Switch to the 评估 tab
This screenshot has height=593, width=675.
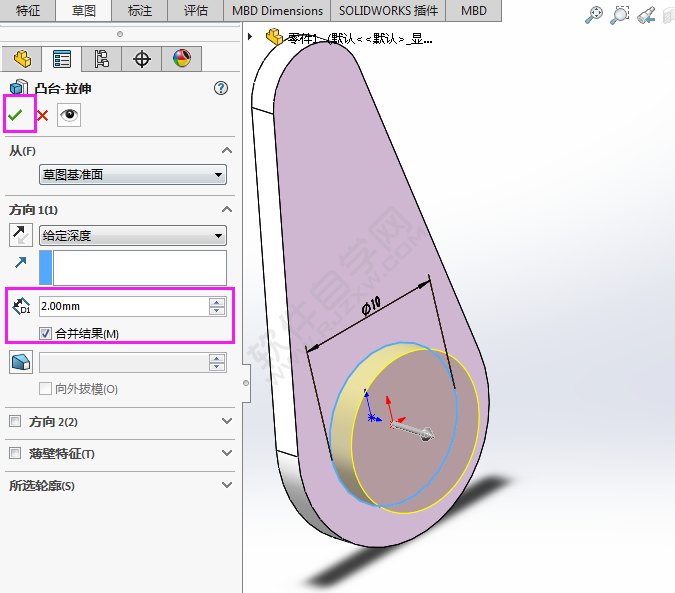click(195, 10)
